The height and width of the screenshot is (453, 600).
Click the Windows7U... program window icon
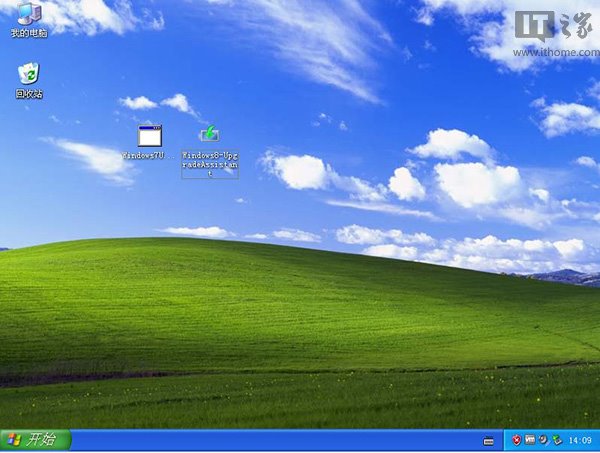pos(150,136)
